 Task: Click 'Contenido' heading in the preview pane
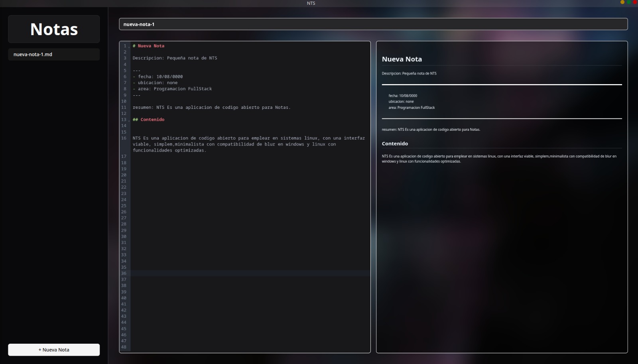tap(395, 144)
